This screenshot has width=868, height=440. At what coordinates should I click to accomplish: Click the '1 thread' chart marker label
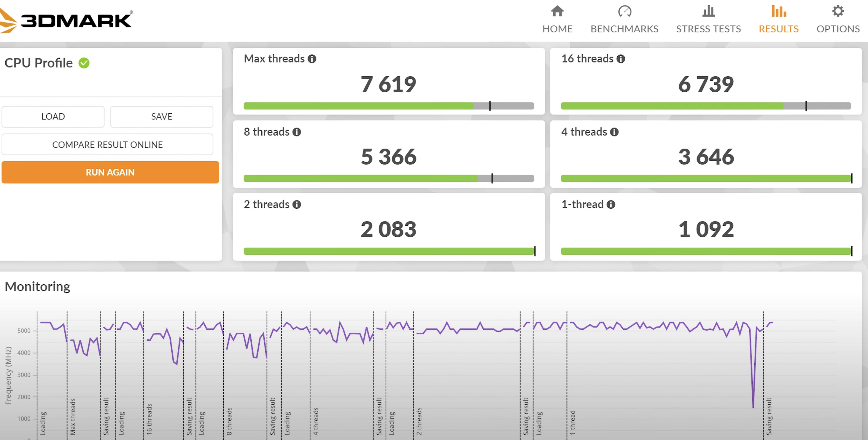pyautogui.click(x=573, y=423)
